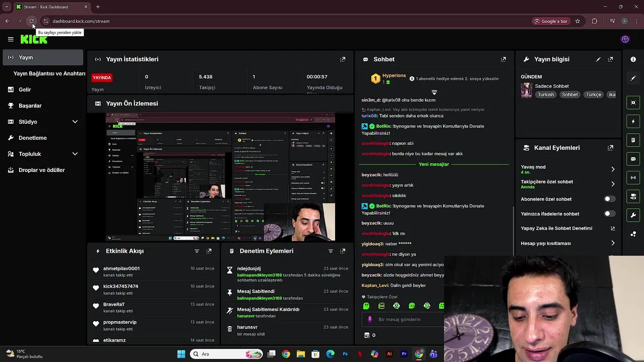Click the Google'a Sor lens button

(551, 21)
